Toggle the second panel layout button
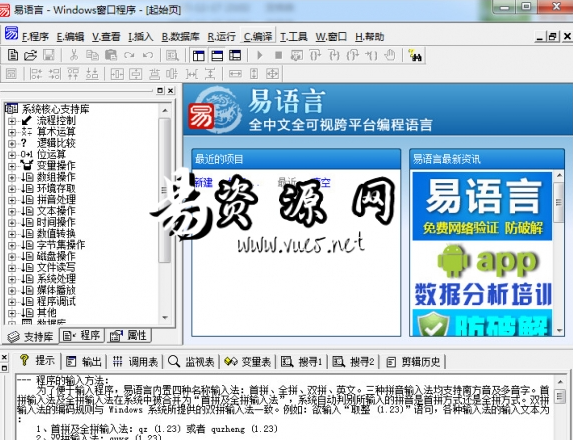Image resolution: width=573 pixels, height=440 pixels. tap(217, 56)
